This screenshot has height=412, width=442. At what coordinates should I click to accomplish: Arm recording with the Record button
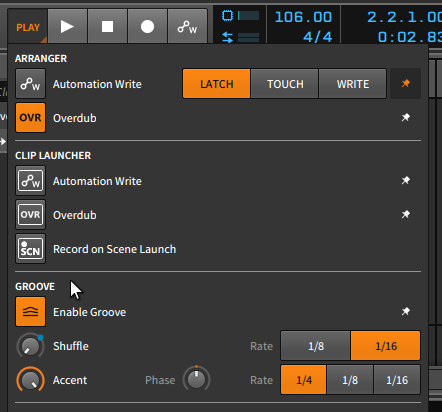[147, 26]
